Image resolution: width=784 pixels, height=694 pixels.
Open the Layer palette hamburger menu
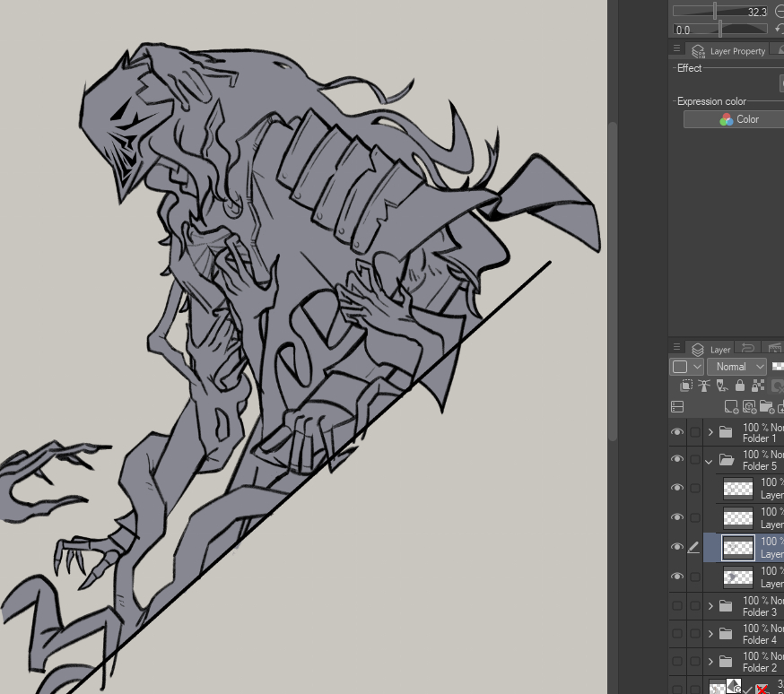[x=676, y=348]
